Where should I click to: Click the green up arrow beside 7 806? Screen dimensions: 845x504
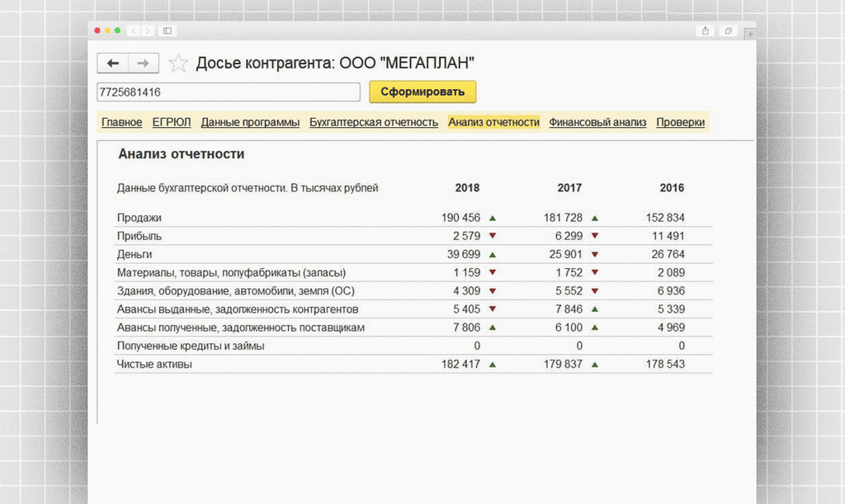pos(493,327)
